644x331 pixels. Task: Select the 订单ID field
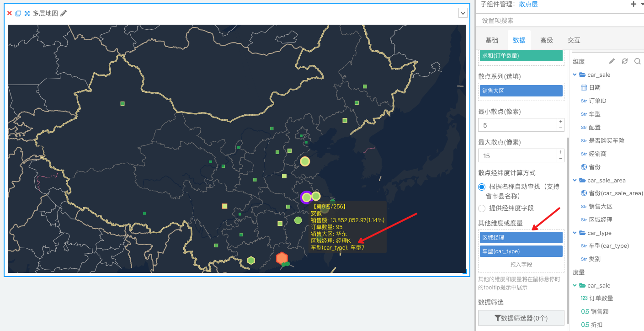597,101
